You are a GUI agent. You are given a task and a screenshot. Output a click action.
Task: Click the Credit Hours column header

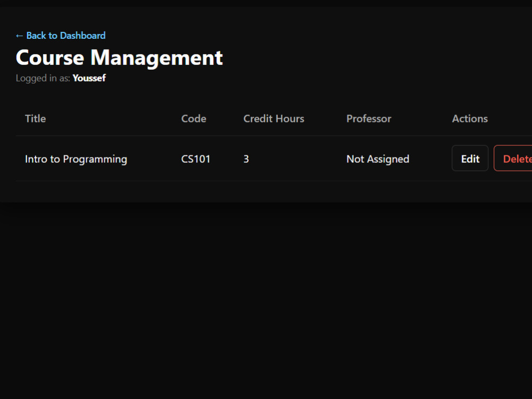(274, 119)
